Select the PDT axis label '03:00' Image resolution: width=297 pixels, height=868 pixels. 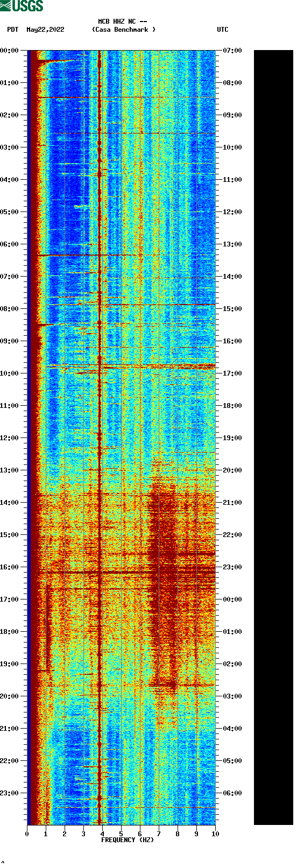10,147
